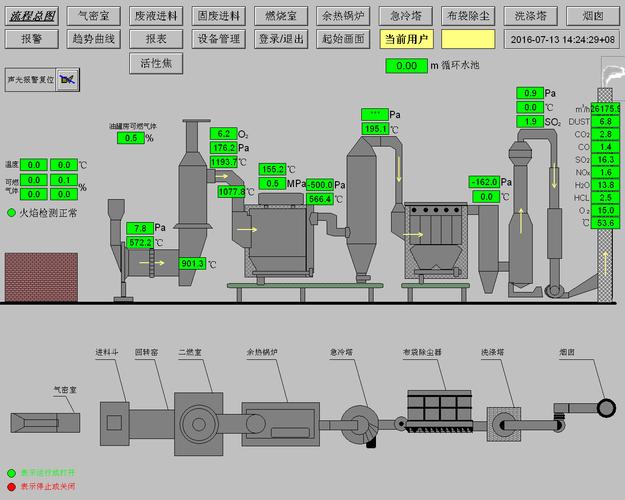Click the 当前用户 yellow label
This screenshot has height=500, width=625.
tap(406, 39)
